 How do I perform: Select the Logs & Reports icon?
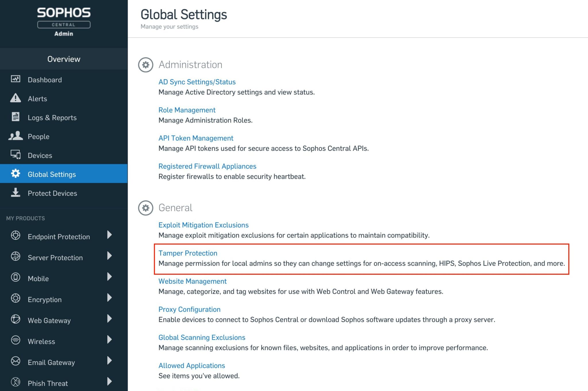16,117
